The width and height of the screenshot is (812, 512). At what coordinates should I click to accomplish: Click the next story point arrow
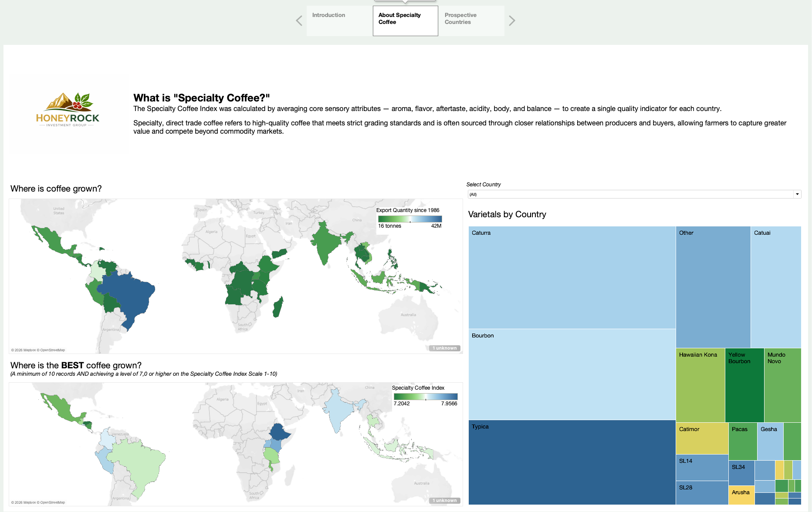(x=512, y=21)
